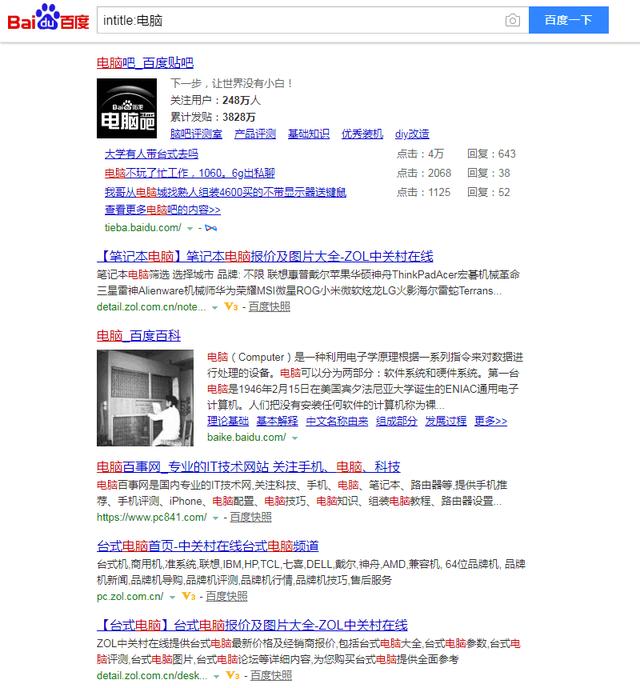Expand the dropdown arrow beside tieba.baidu.com/
The image size is (640, 688).
[x=190, y=228]
